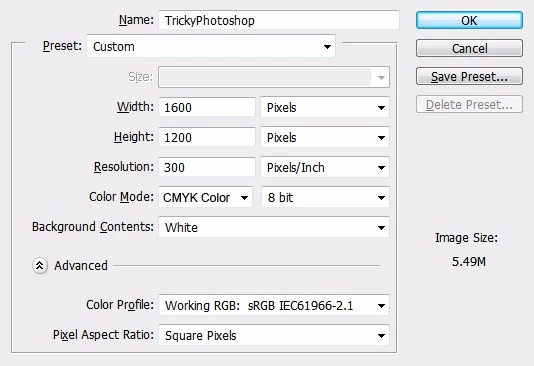Image resolution: width=534 pixels, height=366 pixels.
Task: Open the Color Mode CMYK Color dropdown
Action: click(x=205, y=197)
